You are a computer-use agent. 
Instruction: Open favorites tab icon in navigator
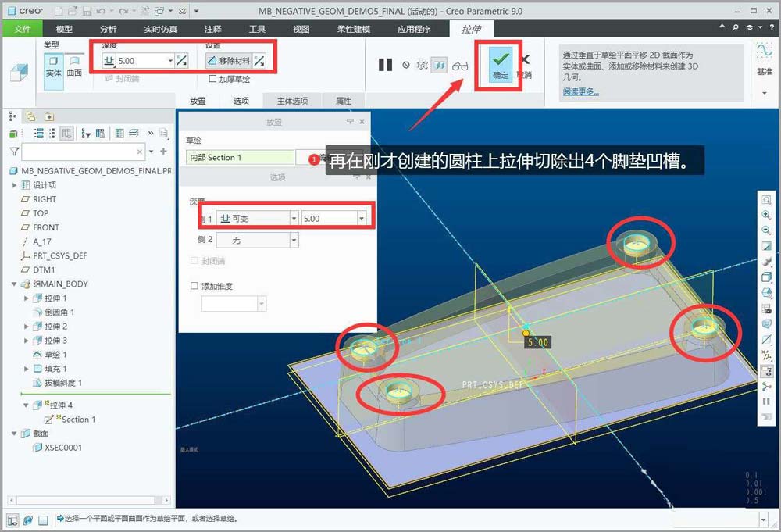tap(48, 116)
